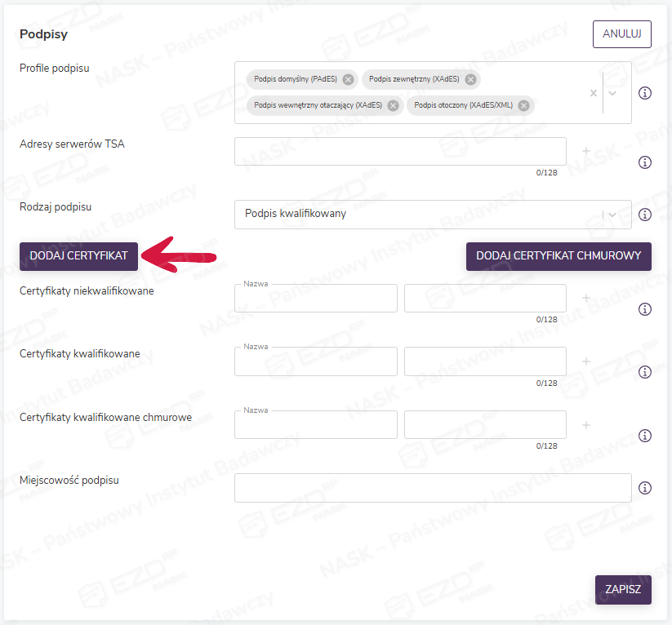Show info for Rodzaj podpisu
The height and width of the screenshot is (625, 672).
tap(644, 215)
